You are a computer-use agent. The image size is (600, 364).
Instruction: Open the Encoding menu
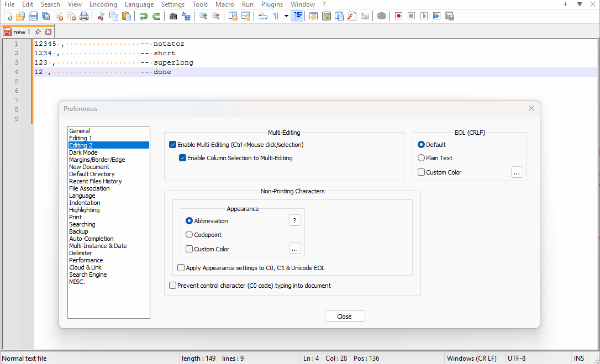pos(103,4)
